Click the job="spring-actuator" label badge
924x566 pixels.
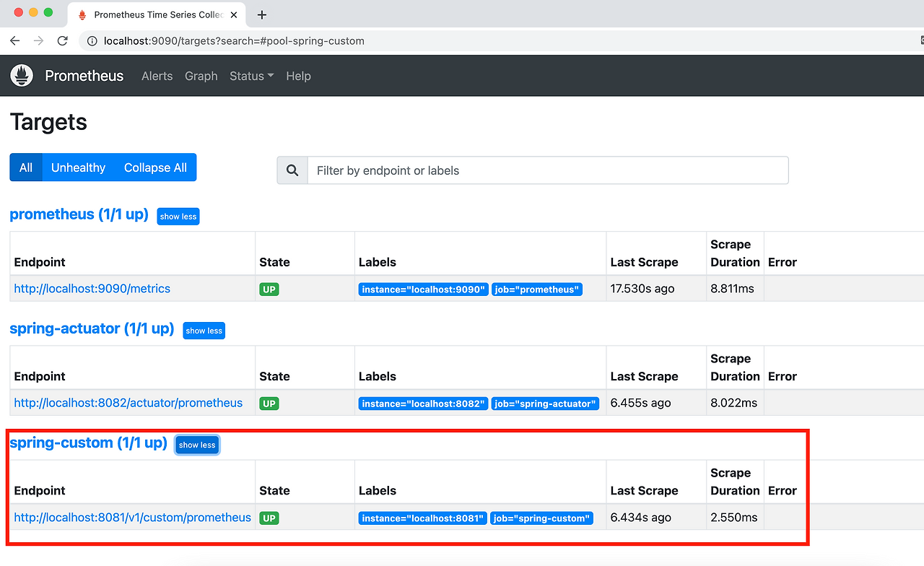545,404
